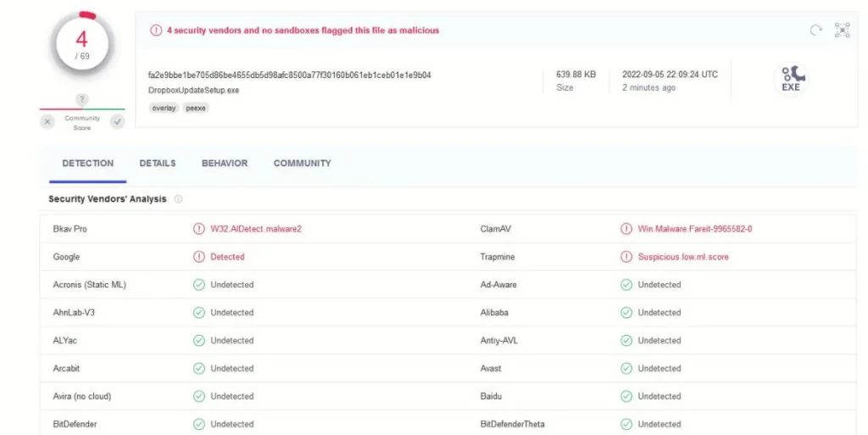Vote harmless with the community check button
The image size is (868, 435).
tap(117, 122)
